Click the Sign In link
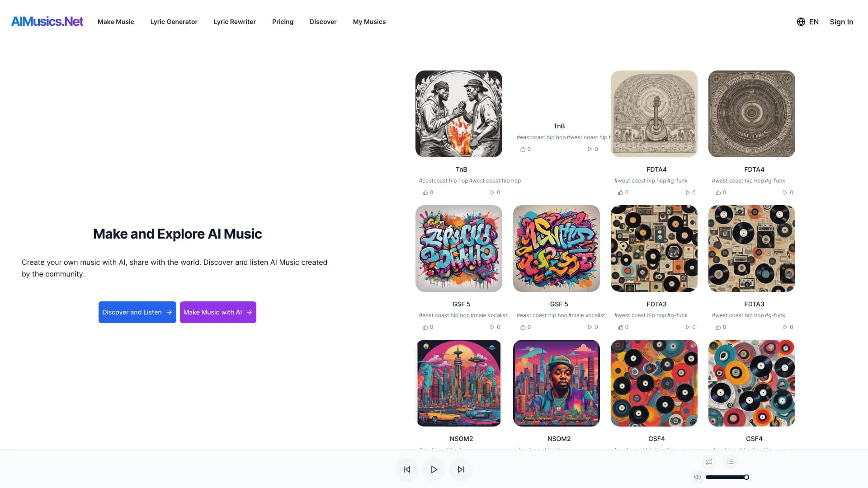Viewport: 868px width, 488px height. pos(841,21)
